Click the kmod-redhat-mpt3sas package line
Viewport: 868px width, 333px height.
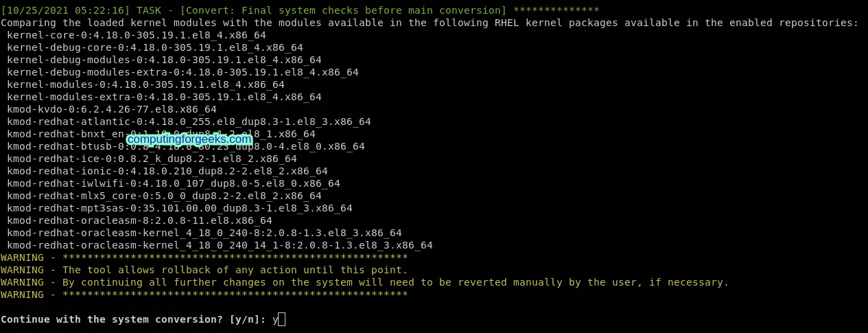click(x=179, y=208)
